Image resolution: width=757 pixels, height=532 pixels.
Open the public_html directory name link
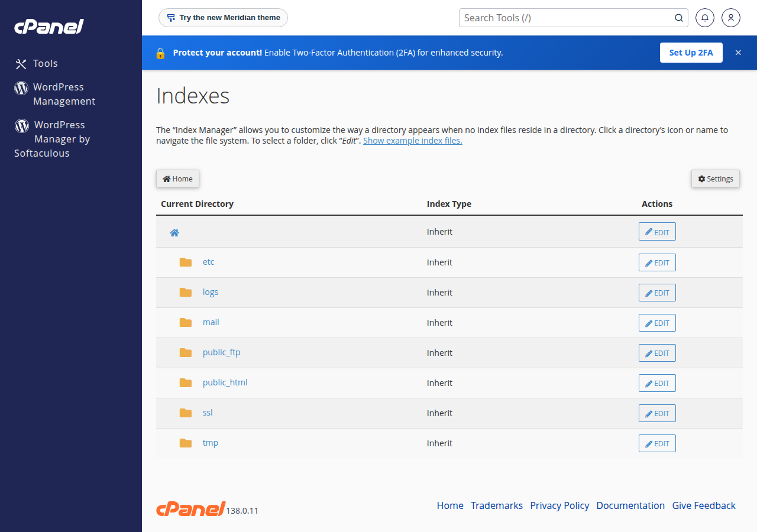click(x=225, y=382)
